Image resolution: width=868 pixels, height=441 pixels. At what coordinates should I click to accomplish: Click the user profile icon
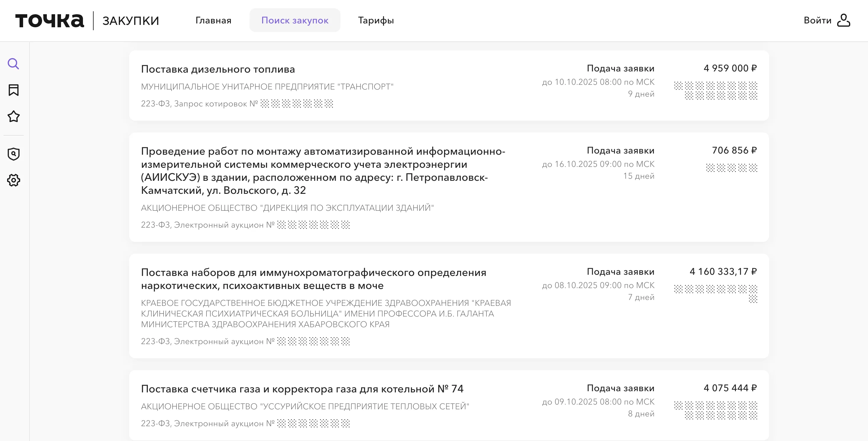click(843, 20)
